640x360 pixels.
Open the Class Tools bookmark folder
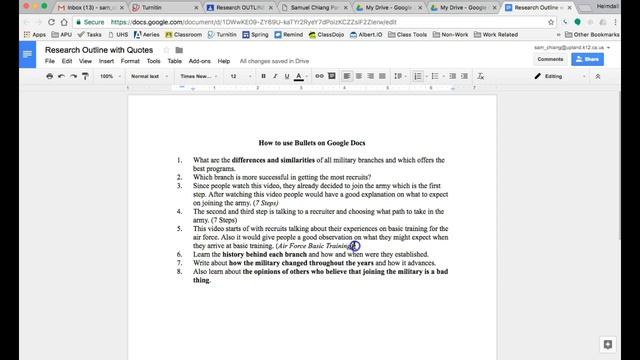point(407,35)
